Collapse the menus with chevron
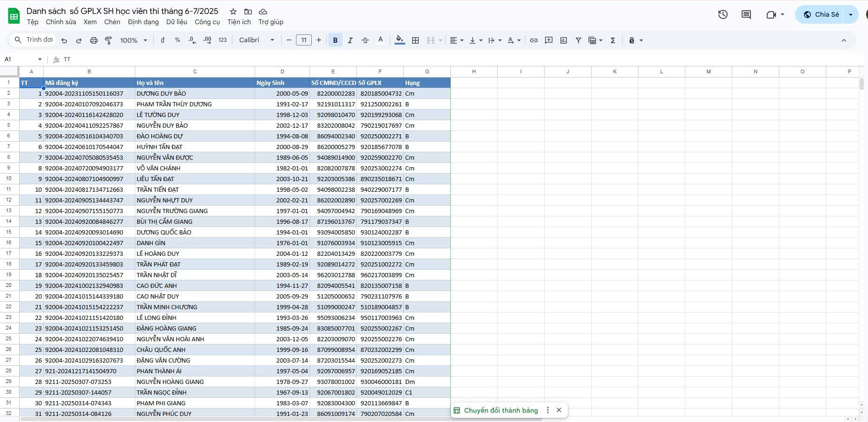 pyautogui.click(x=844, y=40)
